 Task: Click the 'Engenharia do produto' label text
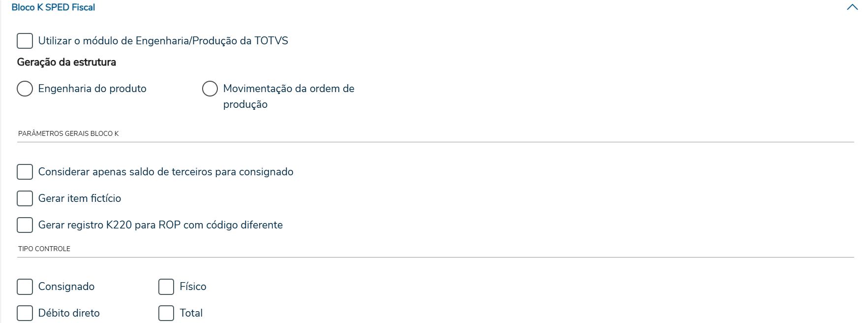(92, 89)
